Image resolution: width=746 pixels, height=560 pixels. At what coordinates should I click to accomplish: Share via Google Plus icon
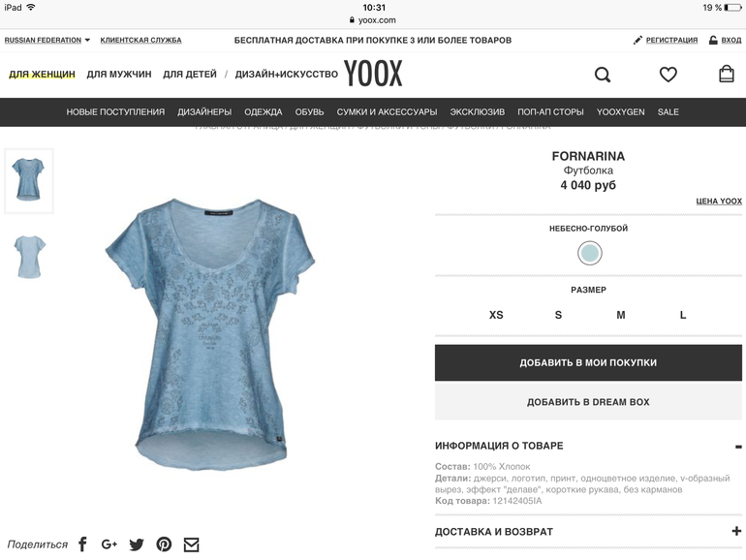pyautogui.click(x=109, y=544)
